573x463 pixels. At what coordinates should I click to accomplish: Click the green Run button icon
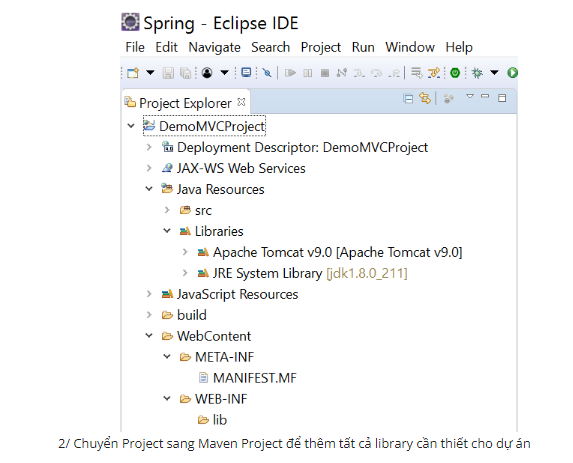point(512,73)
